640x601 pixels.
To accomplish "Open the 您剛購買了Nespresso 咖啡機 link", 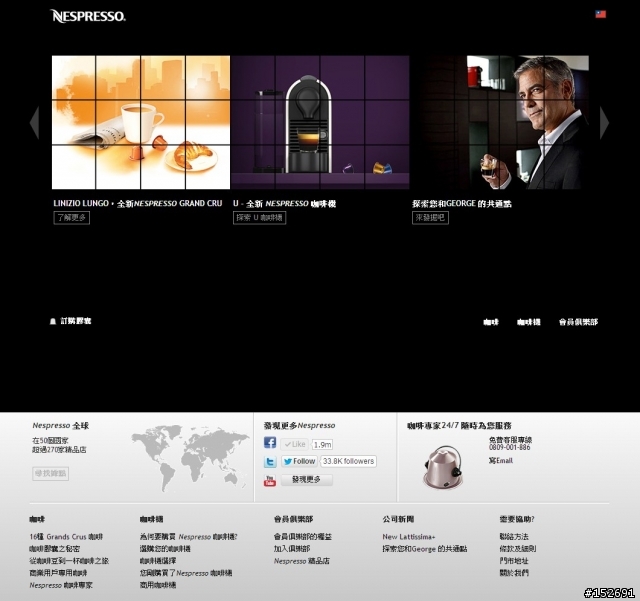I will (x=186, y=573).
